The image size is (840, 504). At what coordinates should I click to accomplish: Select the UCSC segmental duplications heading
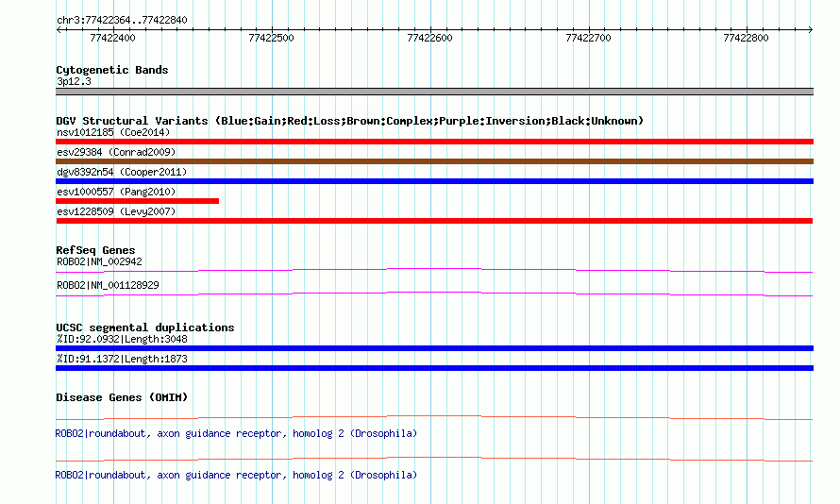click(145, 328)
